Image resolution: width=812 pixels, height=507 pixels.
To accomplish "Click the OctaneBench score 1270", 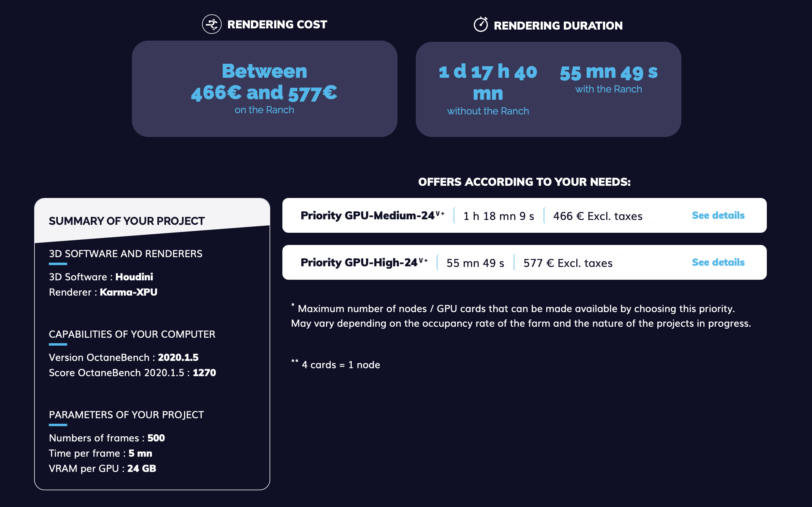I will coord(204,372).
